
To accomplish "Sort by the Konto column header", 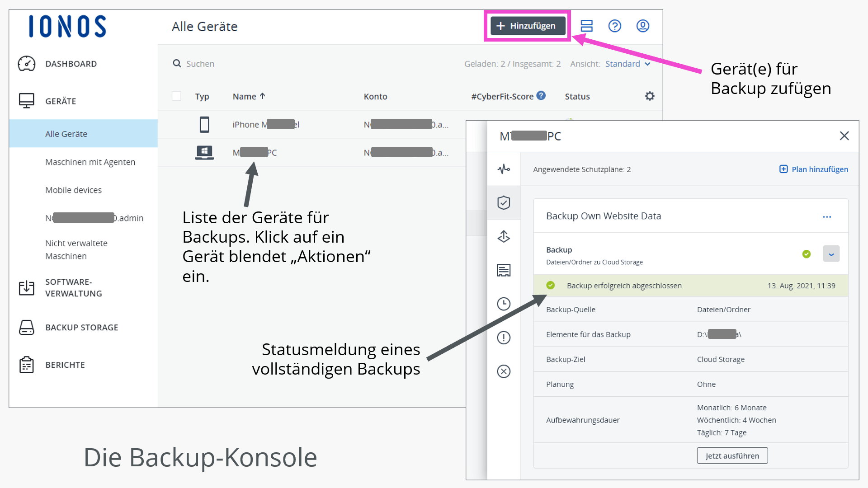I will click(x=375, y=96).
